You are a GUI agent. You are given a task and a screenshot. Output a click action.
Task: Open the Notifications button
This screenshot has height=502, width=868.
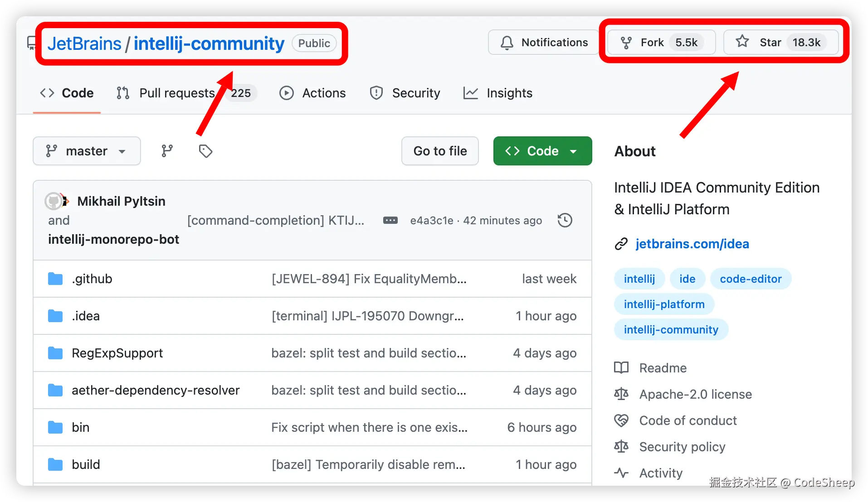tap(543, 42)
